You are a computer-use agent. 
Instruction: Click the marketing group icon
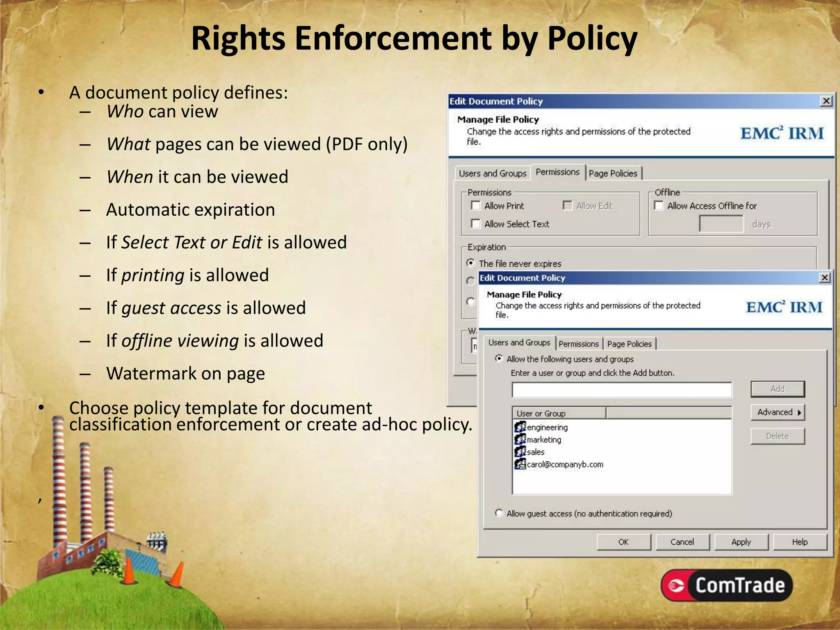coord(520,439)
